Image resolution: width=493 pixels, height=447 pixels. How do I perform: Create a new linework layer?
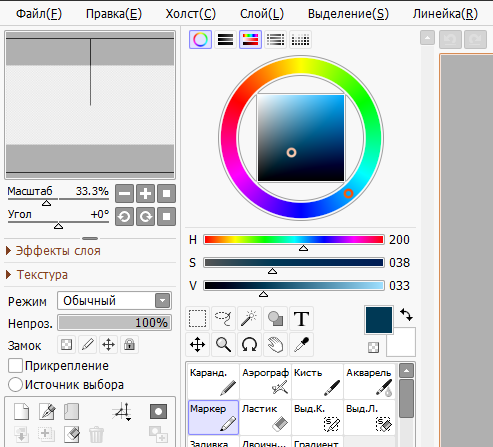[x=47, y=412]
